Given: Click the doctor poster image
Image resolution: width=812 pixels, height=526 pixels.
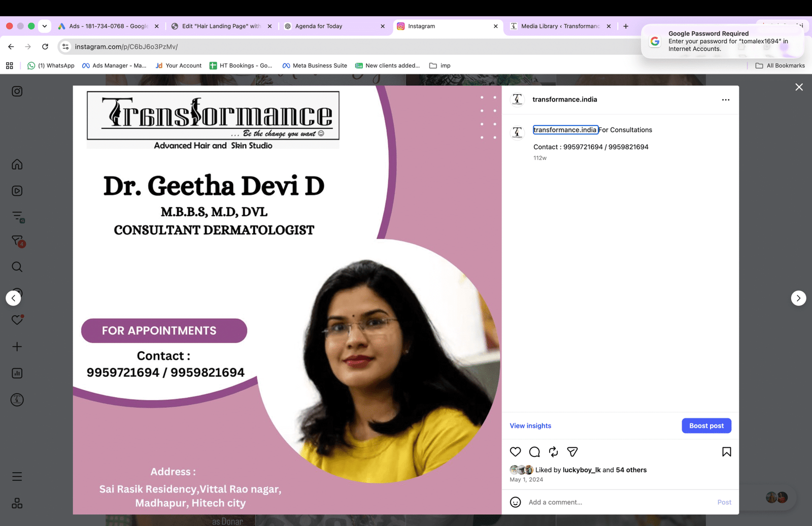Looking at the screenshot, I should 287,300.
